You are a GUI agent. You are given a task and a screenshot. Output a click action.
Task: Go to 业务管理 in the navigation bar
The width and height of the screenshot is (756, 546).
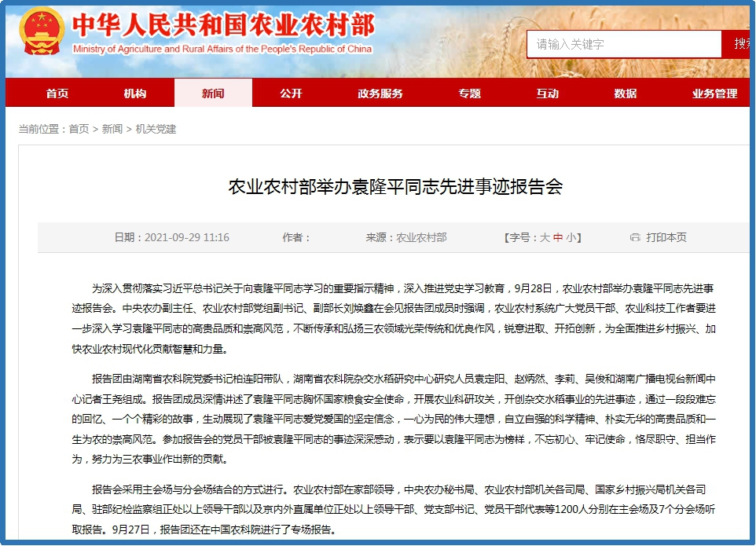point(714,93)
